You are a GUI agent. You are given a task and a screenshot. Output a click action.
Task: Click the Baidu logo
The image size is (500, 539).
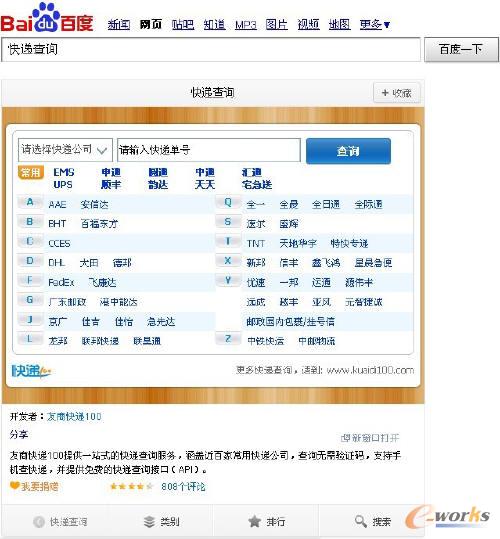click(47, 18)
